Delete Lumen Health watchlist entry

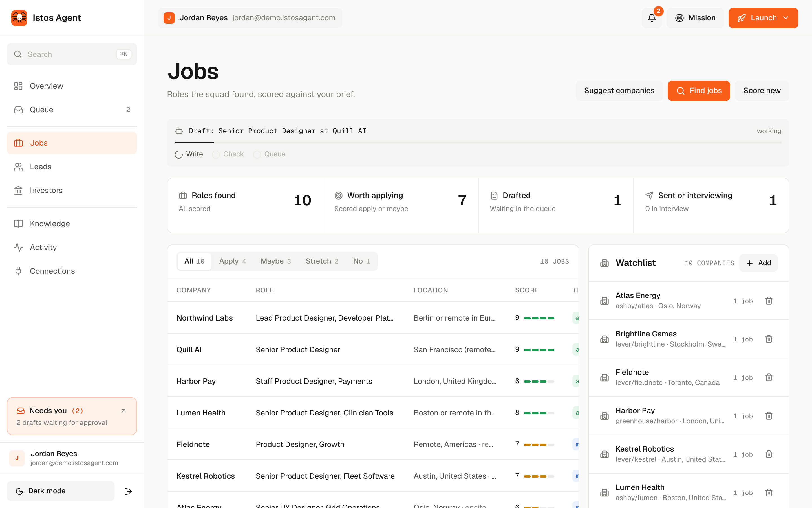[769, 492]
